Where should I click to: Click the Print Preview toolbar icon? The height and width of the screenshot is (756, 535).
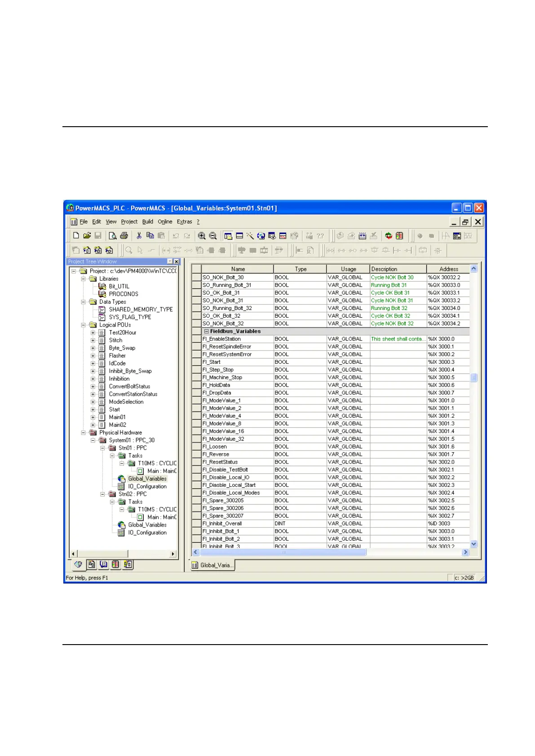(113, 235)
